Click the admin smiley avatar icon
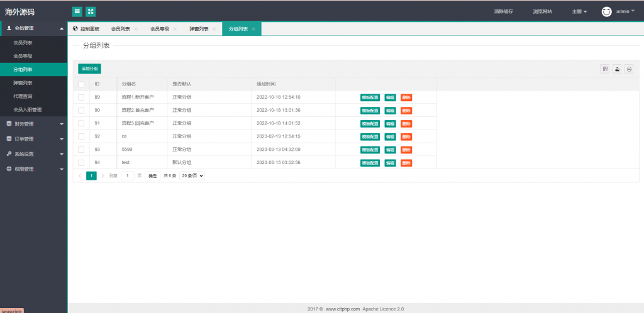Screen dimensions: 644x313 click(606, 11)
